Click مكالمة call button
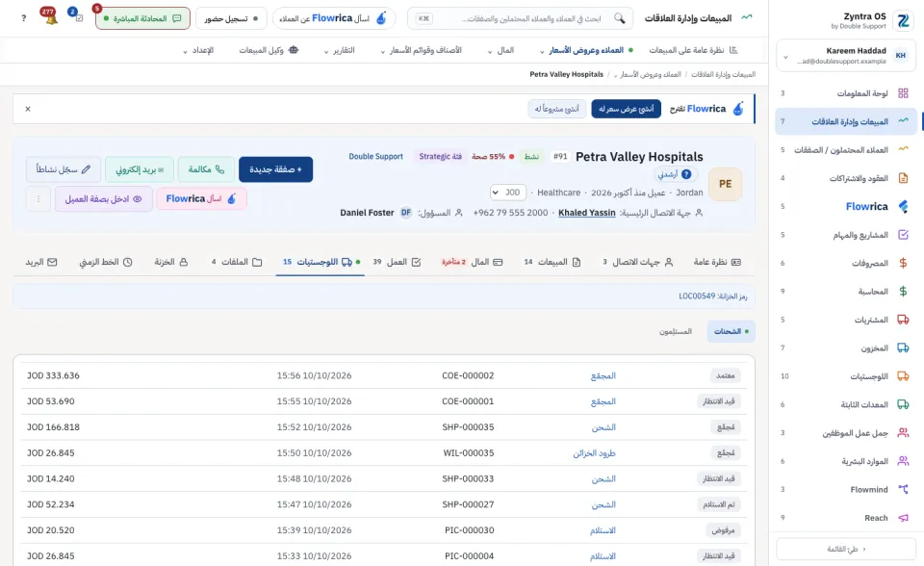924x566 pixels. (x=206, y=169)
